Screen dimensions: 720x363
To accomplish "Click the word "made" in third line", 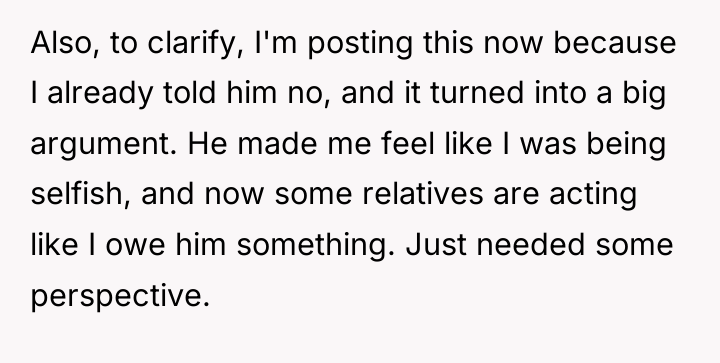I will [x=277, y=143].
